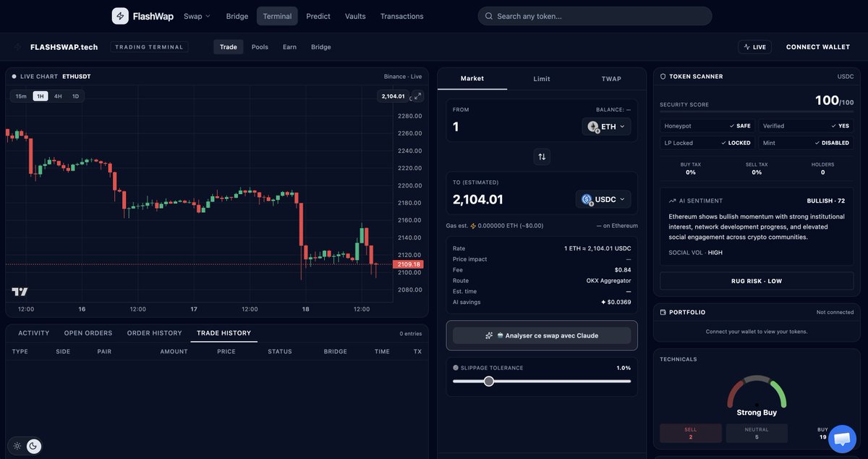The width and height of the screenshot is (868, 459).
Task: Switch to the Earn sub-tab
Action: (289, 47)
